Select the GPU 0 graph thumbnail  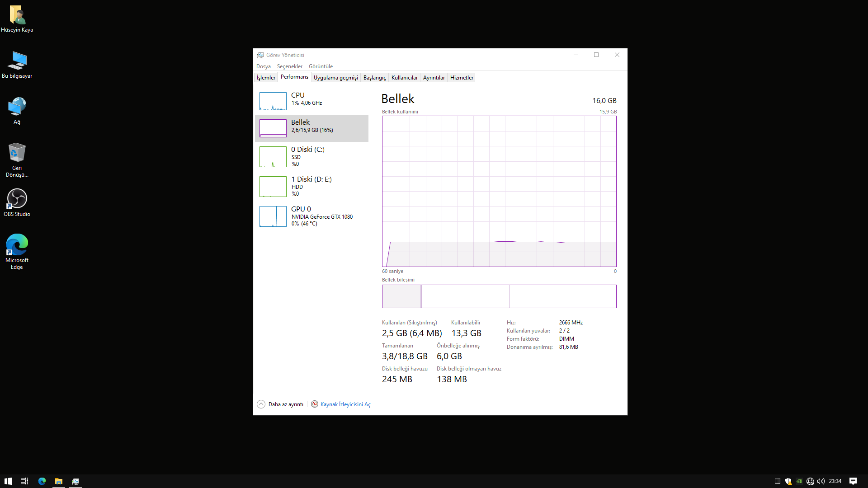[273, 216]
